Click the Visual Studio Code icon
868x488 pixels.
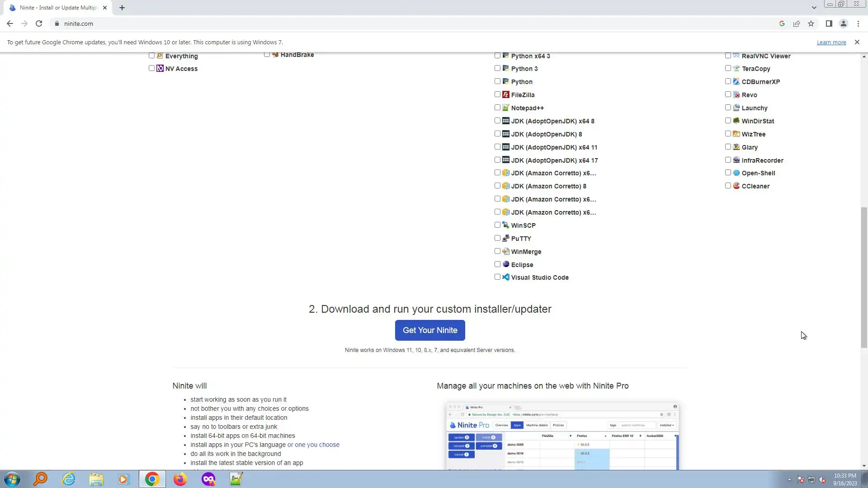506,277
